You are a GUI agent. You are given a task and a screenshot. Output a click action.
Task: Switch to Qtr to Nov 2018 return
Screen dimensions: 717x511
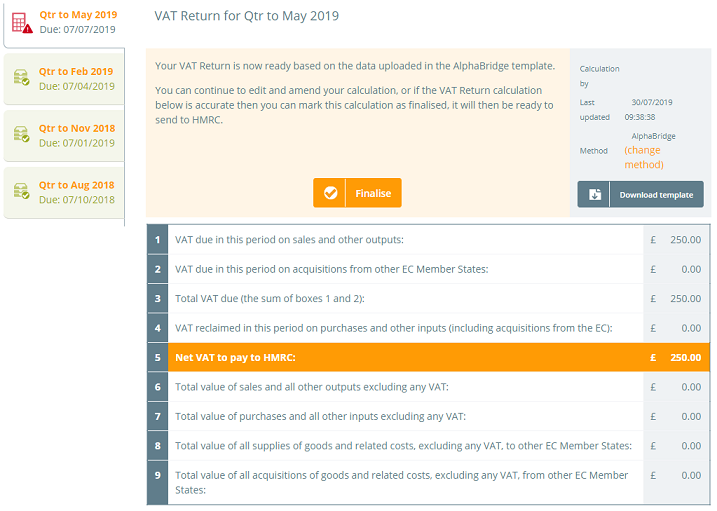point(64,135)
